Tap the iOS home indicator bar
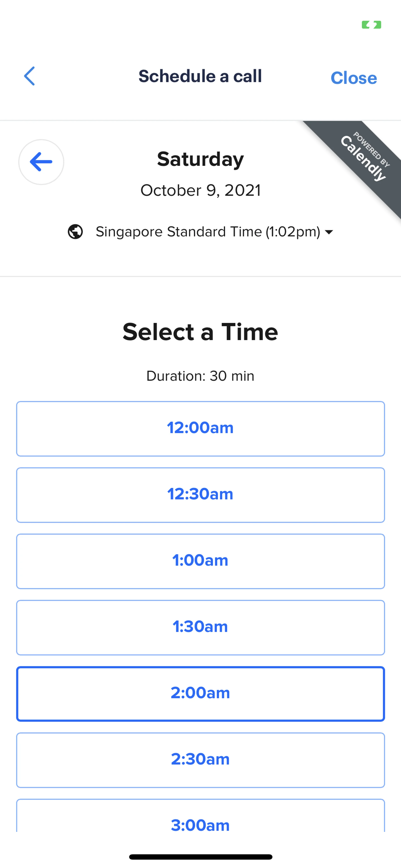 click(x=200, y=857)
